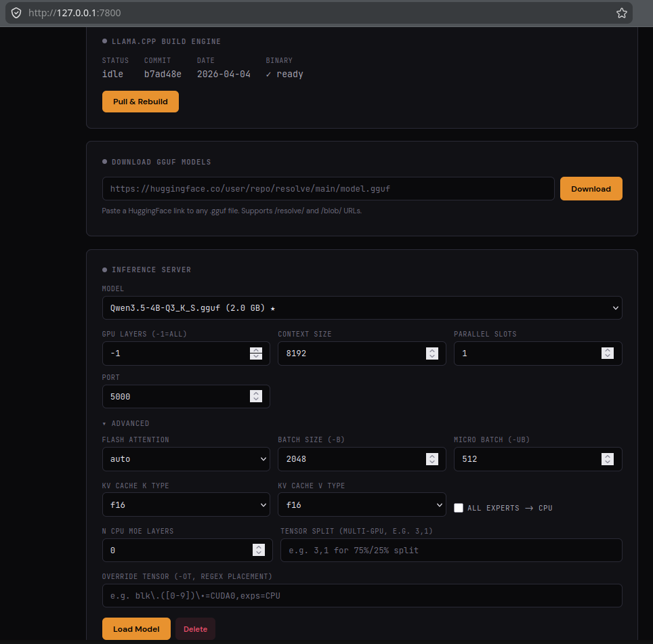
Task: Click the N CPU MoE Layers field
Action: (x=187, y=551)
